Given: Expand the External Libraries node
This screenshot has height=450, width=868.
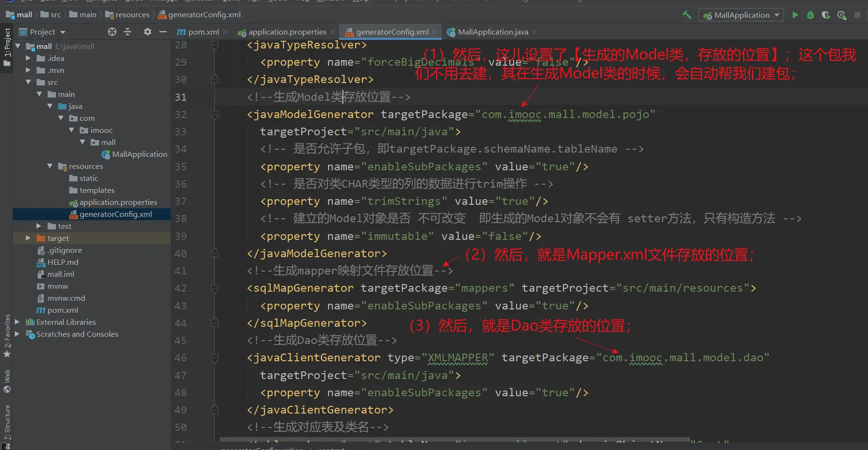Looking at the screenshot, I should click(x=17, y=322).
